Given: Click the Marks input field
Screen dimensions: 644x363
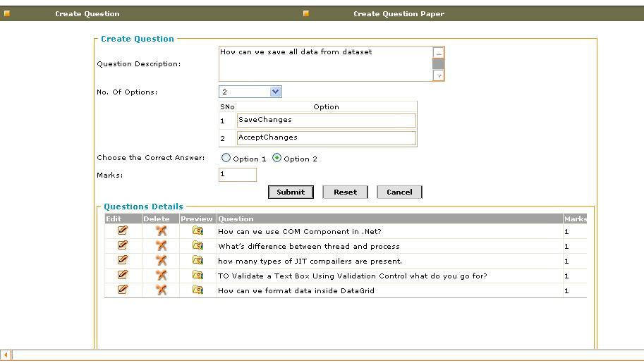Looking at the screenshot, I should pyautogui.click(x=238, y=174).
